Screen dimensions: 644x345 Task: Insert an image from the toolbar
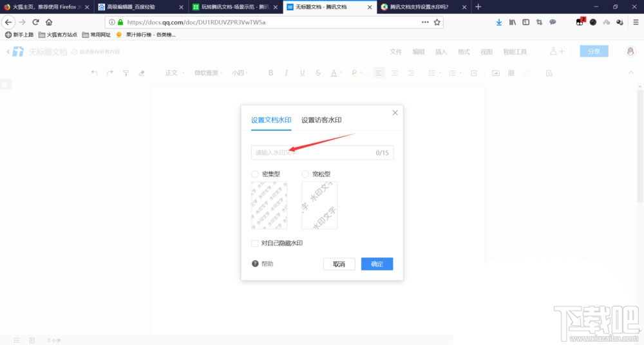(x=496, y=73)
